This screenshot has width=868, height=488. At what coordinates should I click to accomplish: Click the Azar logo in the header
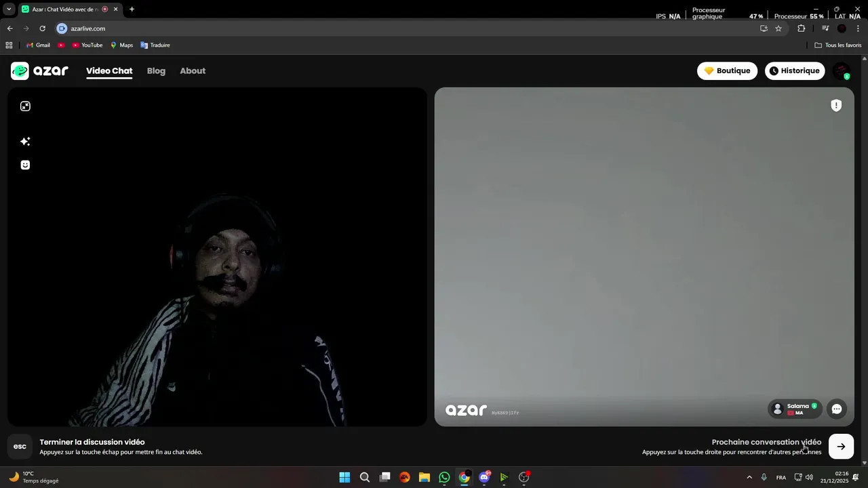40,70
